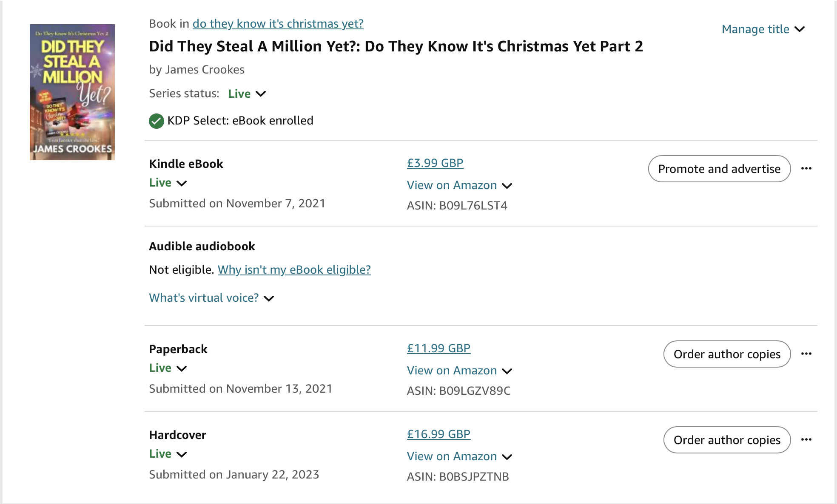
Task: Click Why isn't my eBook eligible link
Action: (x=294, y=270)
